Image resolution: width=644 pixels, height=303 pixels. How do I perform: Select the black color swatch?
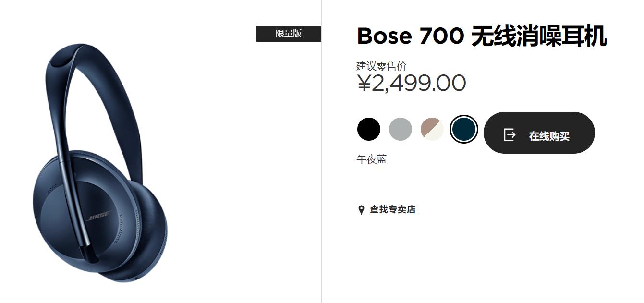coord(369,129)
